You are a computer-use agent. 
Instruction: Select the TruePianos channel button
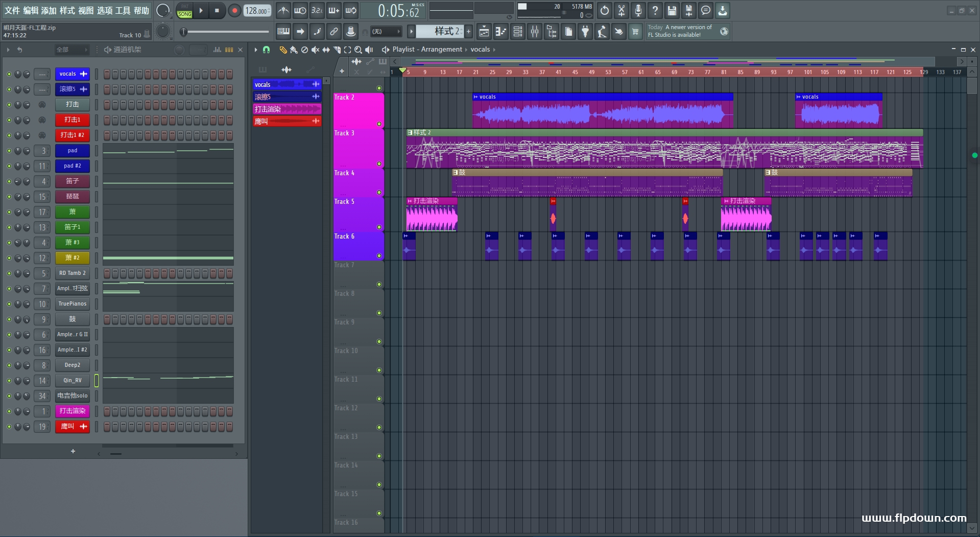point(73,304)
